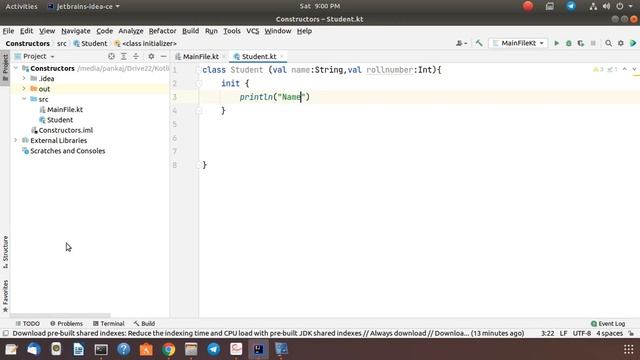
Task: Open the Telegram icon in top system tray
Action: pos(571,6)
